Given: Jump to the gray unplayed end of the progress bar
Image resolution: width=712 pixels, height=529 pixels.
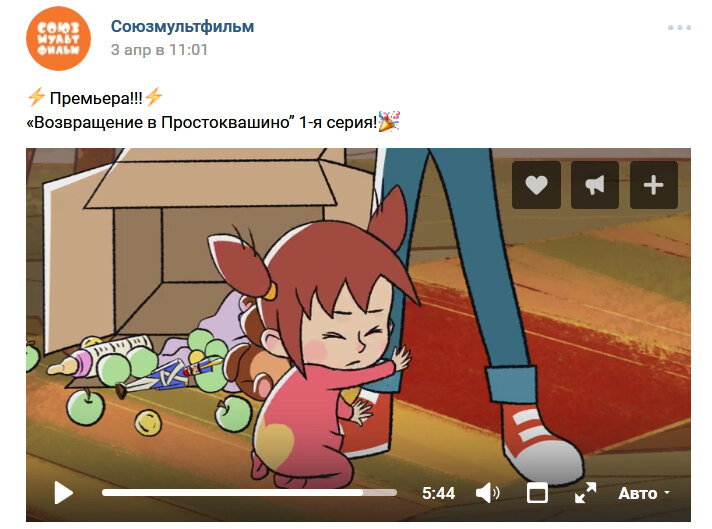Looking at the screenshot, I should point(380,493).
